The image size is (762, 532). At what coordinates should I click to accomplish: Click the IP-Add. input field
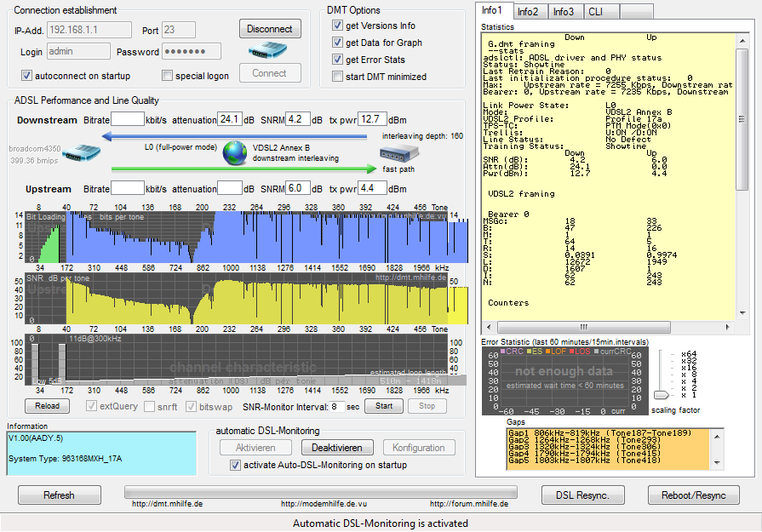click(89, 30)
